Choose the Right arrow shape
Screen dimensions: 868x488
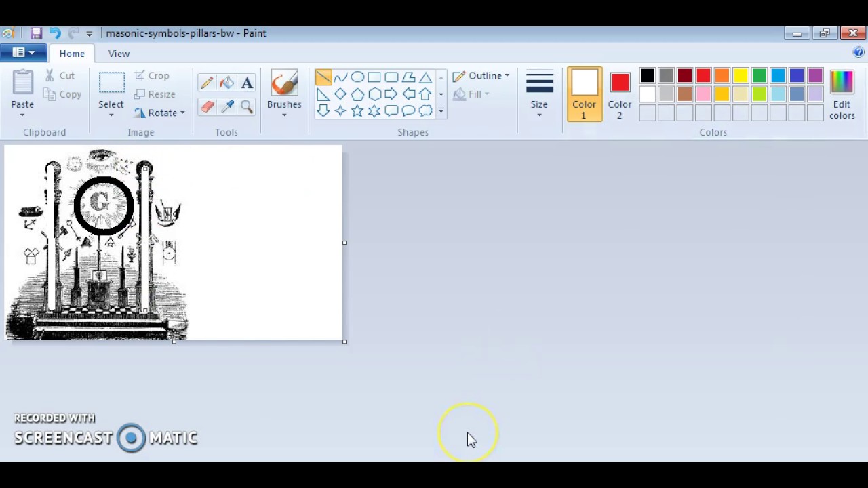[x=391, y=94]
